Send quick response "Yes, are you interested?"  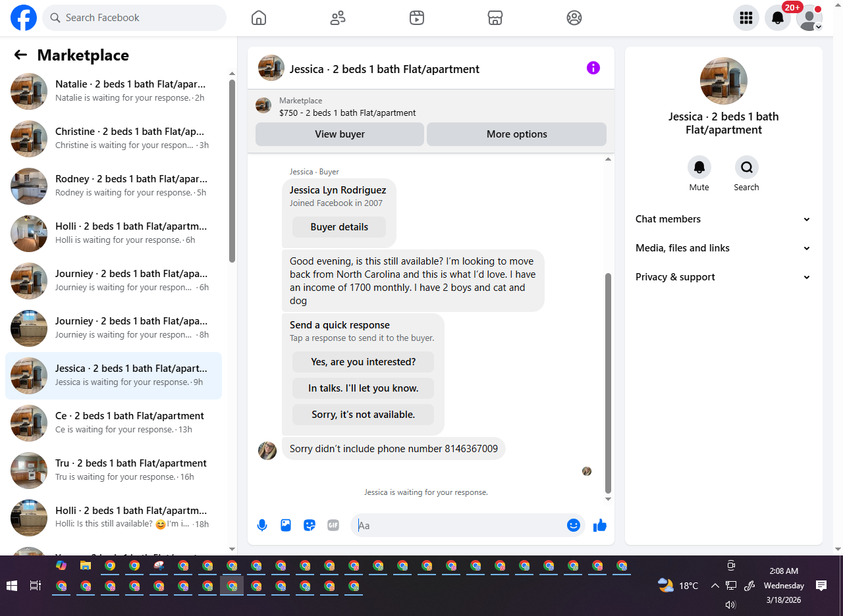[364, 362]
